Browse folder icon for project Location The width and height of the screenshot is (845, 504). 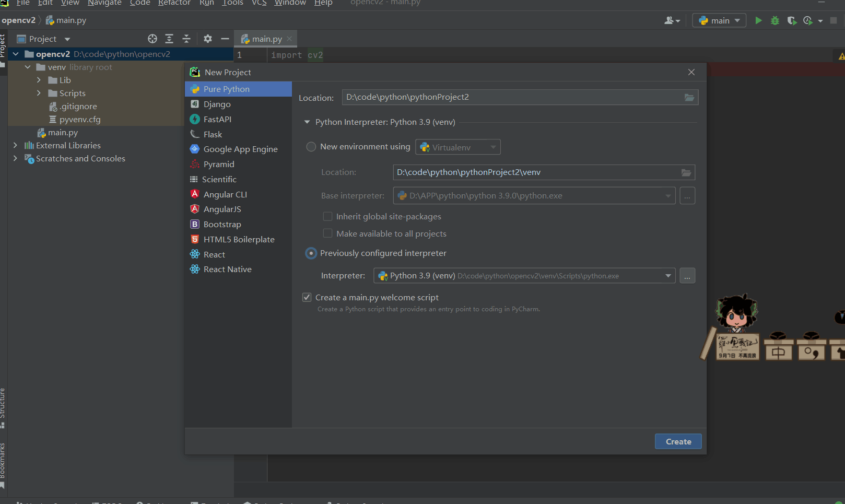pyautogui.click(x=689, y=97)
